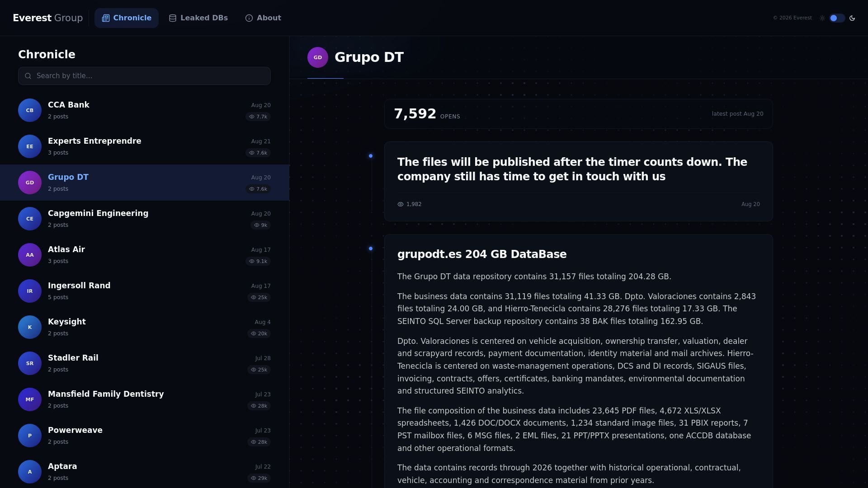Click the '5 posts' label under Ingersoll Rand
Viewport: 868px width, 488px height.
[x=58, y=297]
